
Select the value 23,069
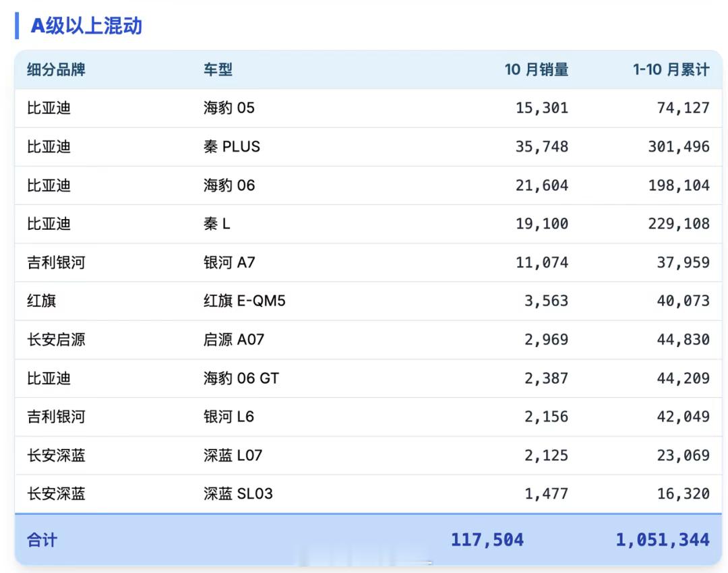[x=683, y=455]
